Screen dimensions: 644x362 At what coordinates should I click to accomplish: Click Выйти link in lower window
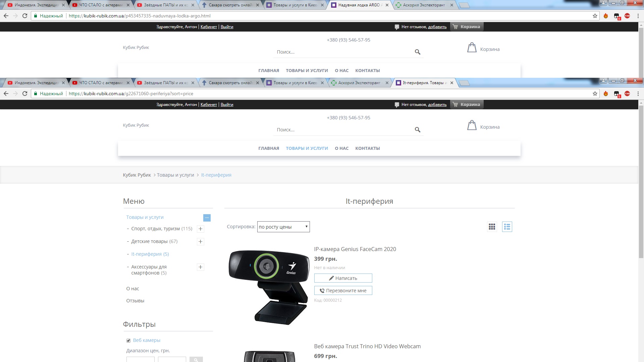tap(227, 105)
